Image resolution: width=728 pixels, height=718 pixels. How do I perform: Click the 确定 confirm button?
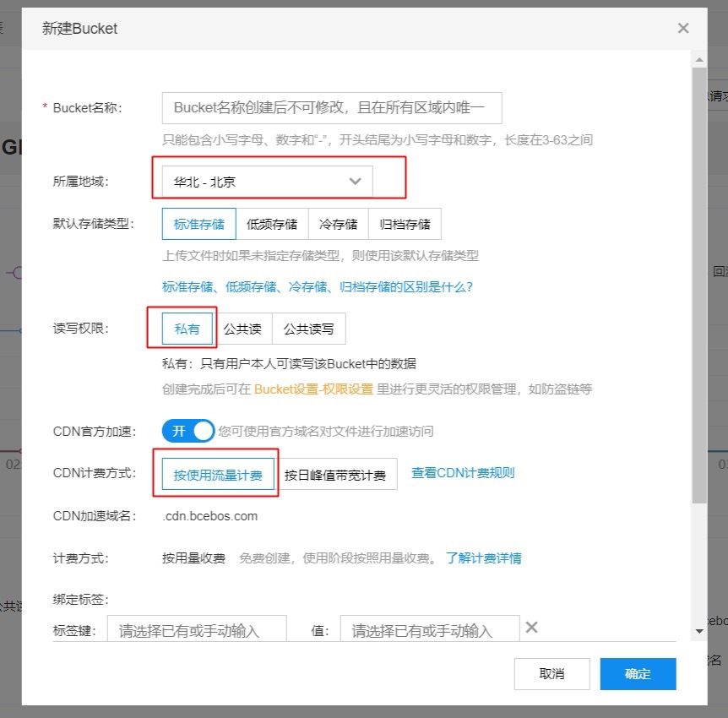(x=638, y=673)
